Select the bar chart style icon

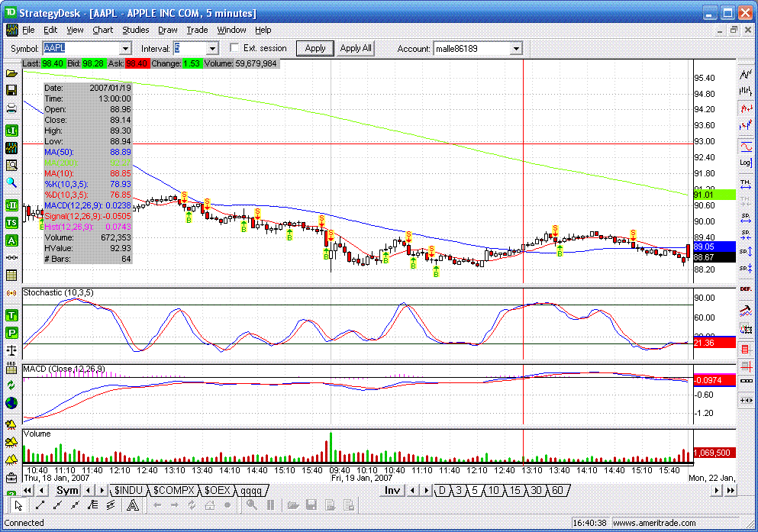coord(746,91)
